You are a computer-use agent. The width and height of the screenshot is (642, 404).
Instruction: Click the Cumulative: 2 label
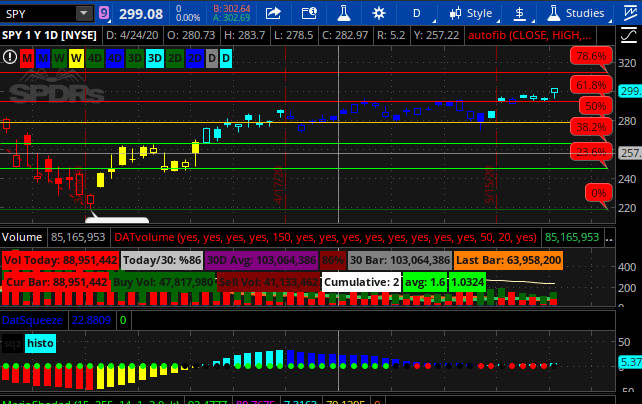pyautogui.click(x=361, y=282)
